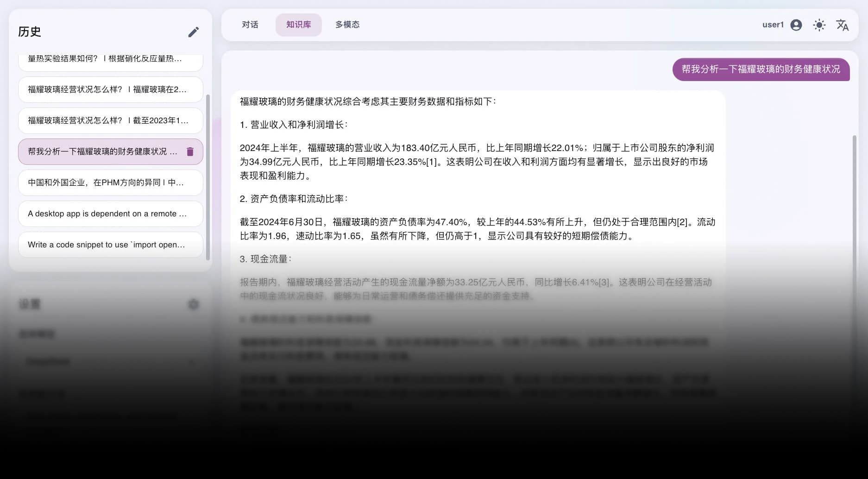
Task: Open the 设置 gear icon
Action: (x=194, y=304)
